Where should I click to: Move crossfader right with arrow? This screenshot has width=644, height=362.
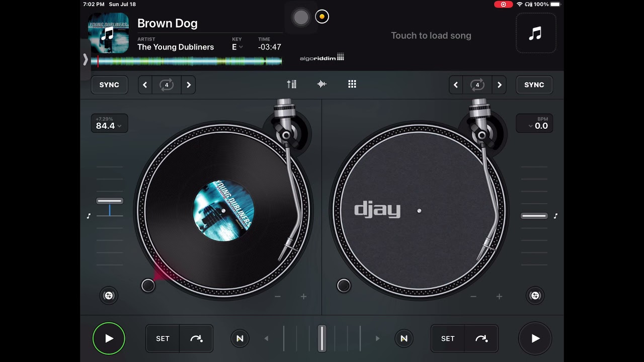(377, 338)
